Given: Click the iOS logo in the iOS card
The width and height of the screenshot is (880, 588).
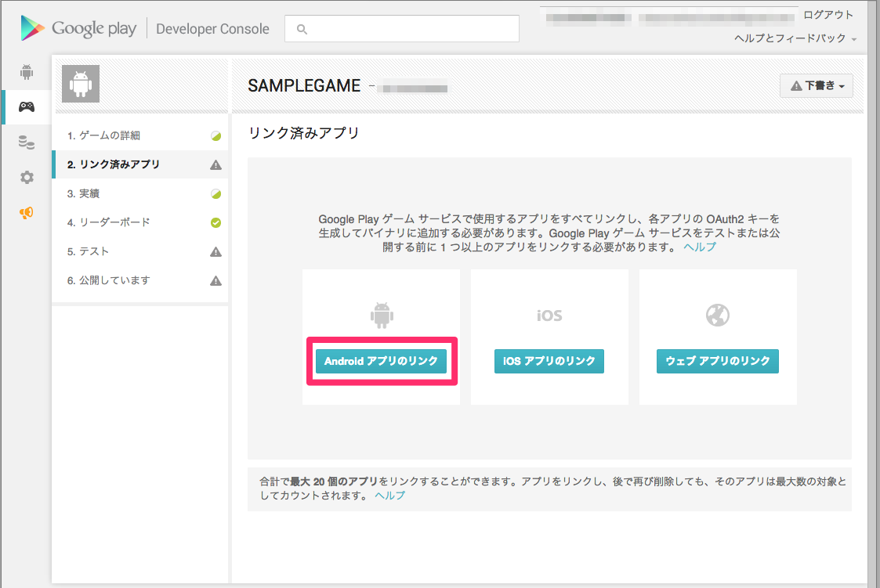Looking at the screenshot, I should (549, 315).
